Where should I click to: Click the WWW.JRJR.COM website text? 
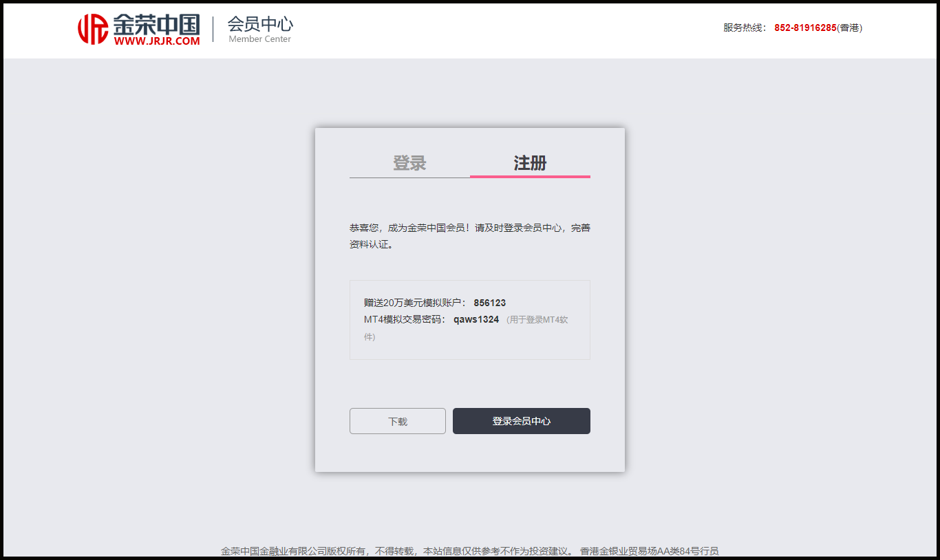(x=157, y=41)
